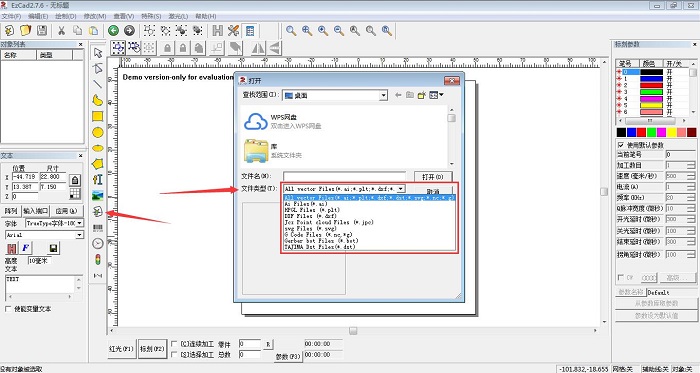Select the barcode tool in the left toolbar

[x=97, y=228]
